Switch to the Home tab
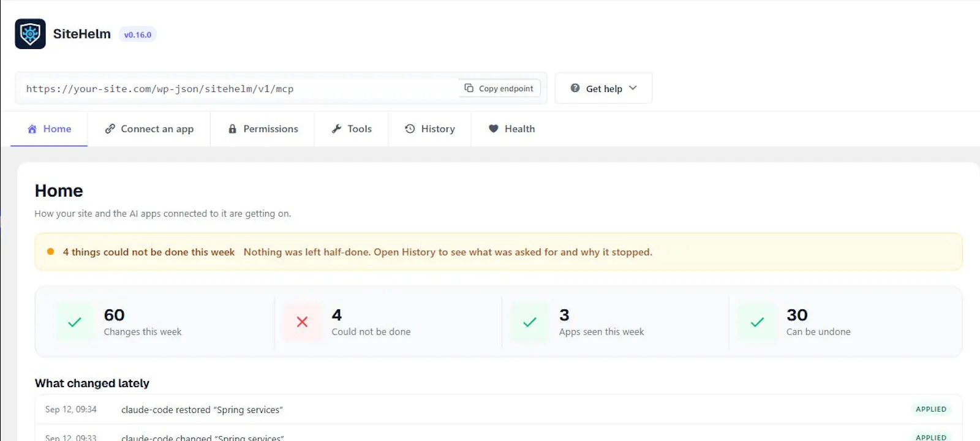The width and height of the screenshot is (980, 441). click(x=49, y=129)
